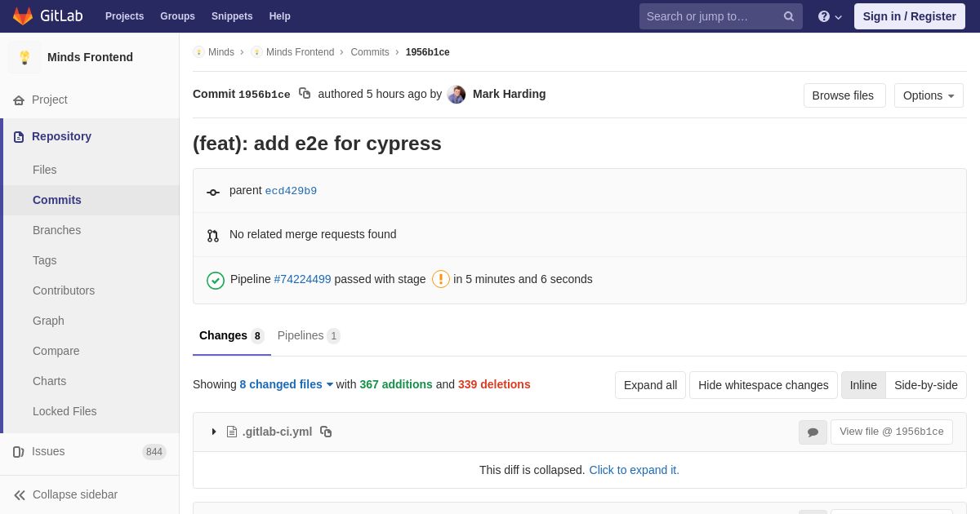Click the orange stage warning icon
This screenshot has height=514, width=980.
[441, 279]
